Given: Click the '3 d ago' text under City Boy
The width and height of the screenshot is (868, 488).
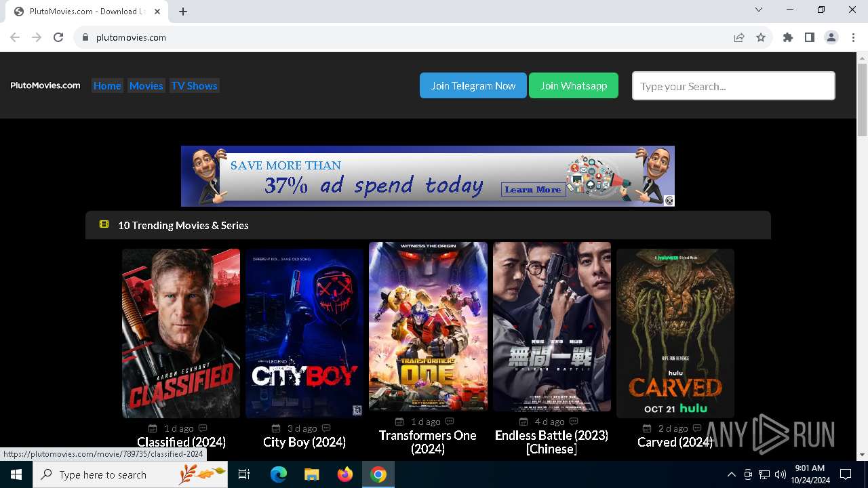Looking at the screenshot, I should (x=302, y=428).
